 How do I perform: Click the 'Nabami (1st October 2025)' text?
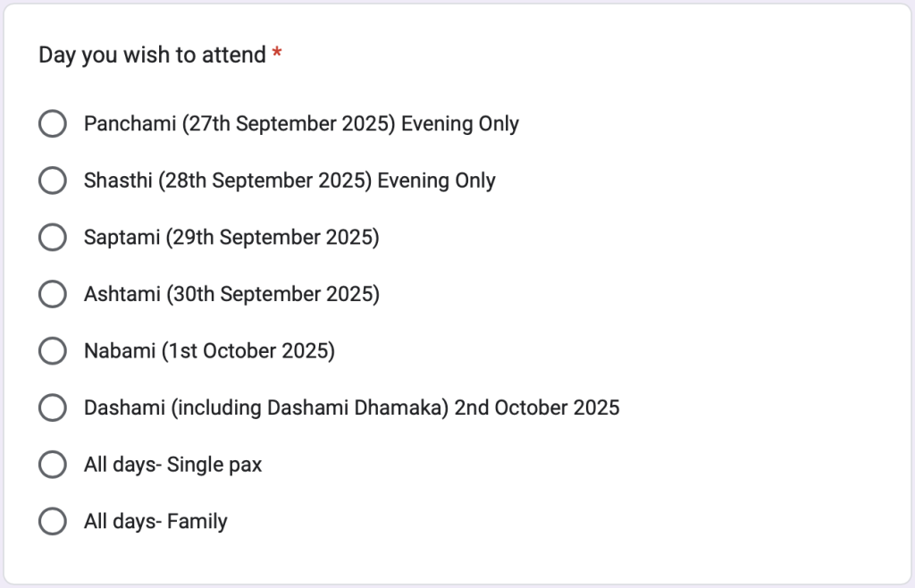[x=209, y=351]
